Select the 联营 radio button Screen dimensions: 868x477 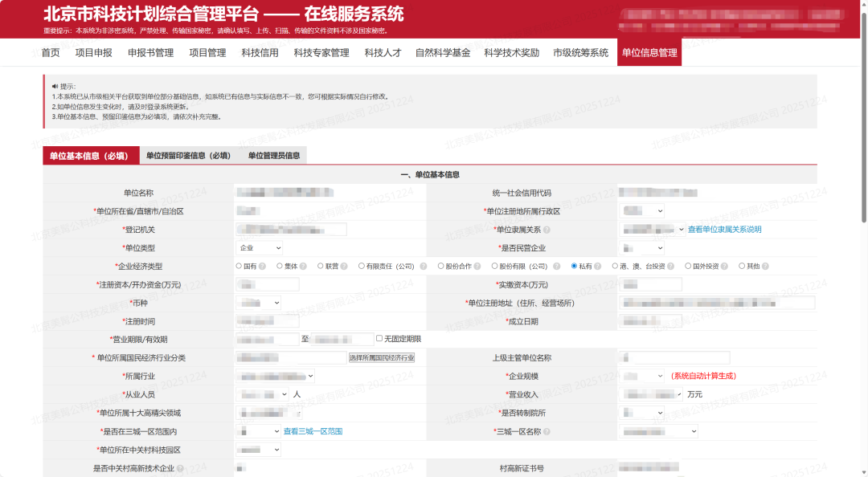tap(321, 266)
